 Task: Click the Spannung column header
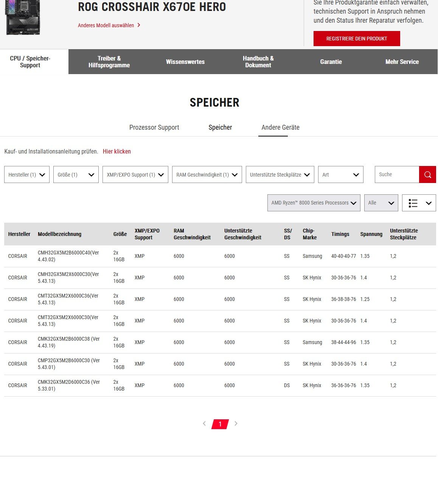tap(371, 234)
